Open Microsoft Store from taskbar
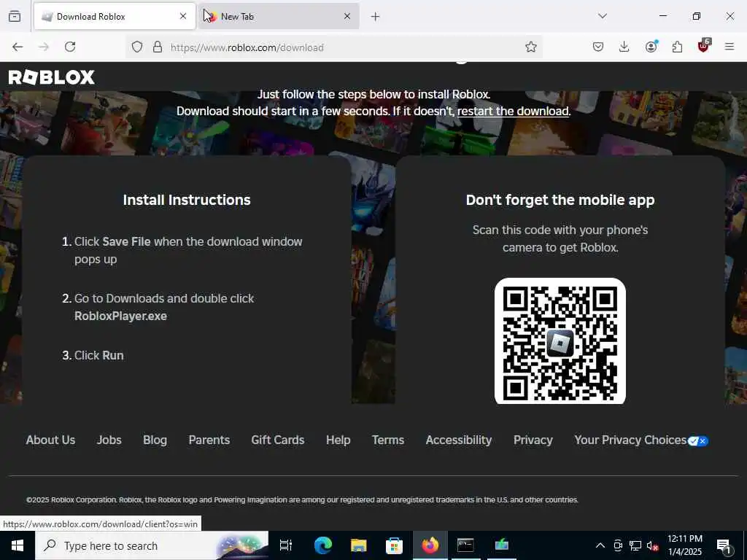 pyautogui.click(x=394, y=545)
